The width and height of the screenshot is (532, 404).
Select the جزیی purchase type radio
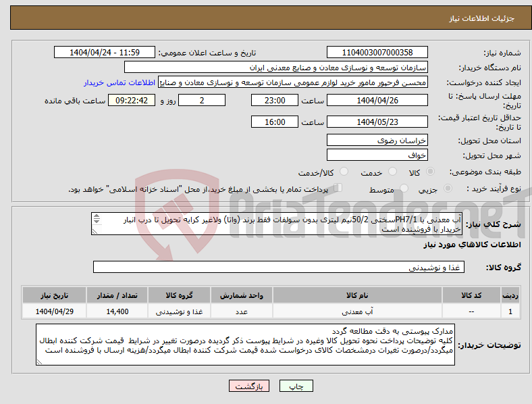tap(448, 188)
